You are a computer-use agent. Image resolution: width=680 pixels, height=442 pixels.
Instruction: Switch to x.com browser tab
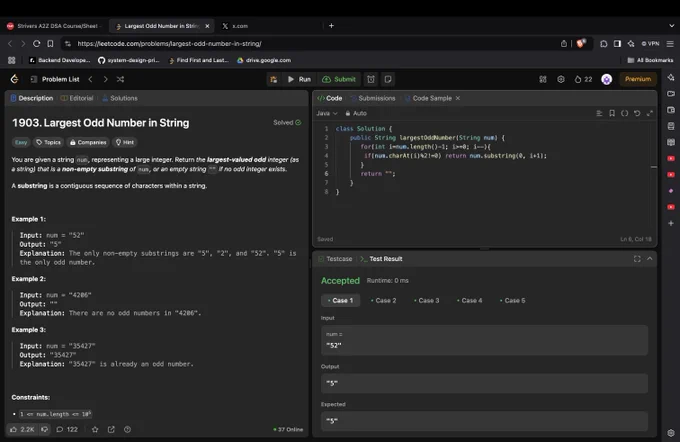point(239,26)
